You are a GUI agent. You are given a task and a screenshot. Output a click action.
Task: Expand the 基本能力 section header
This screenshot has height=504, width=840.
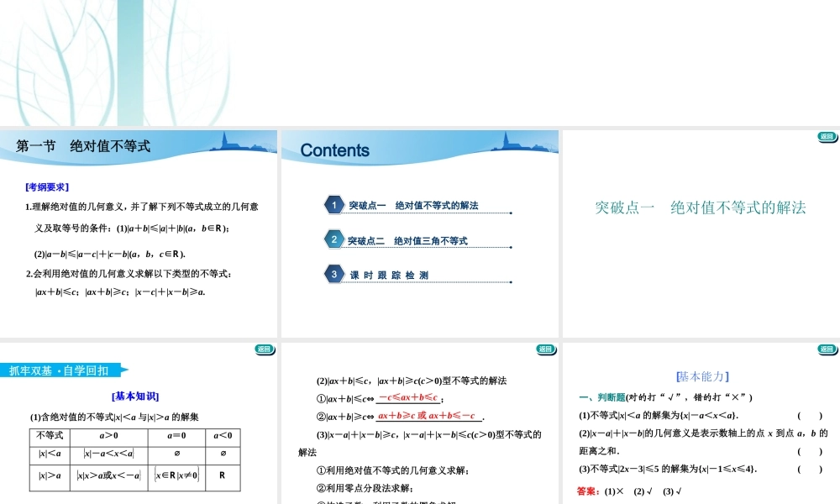click(x=702, y=376)
